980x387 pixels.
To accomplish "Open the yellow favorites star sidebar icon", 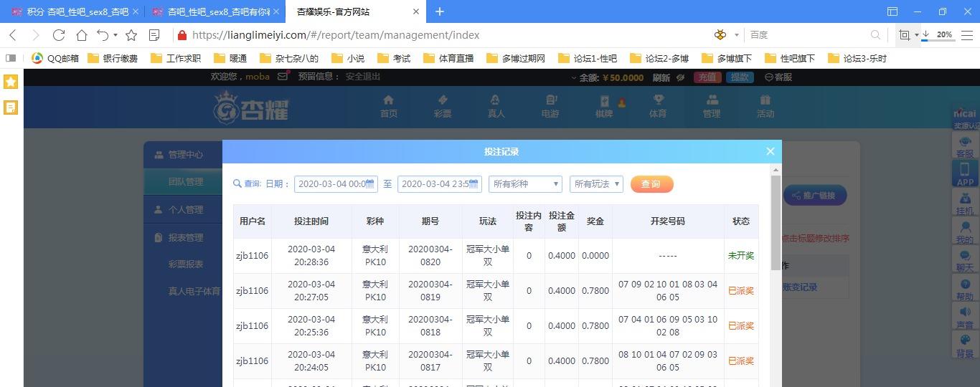I will 11,82.
